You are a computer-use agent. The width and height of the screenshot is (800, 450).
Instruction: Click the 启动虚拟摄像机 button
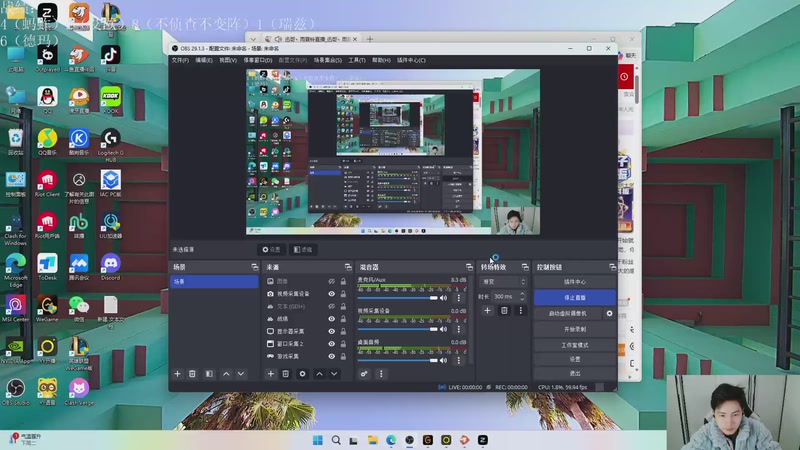568,313
